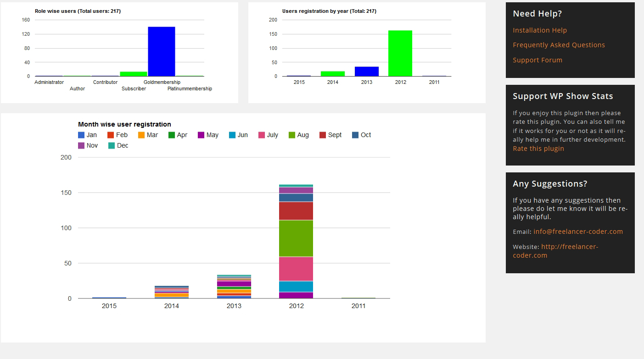Click the 'Support WP Show Stats' heading
644x359 pixels.
pyautogui.click(x=563, y=96)
